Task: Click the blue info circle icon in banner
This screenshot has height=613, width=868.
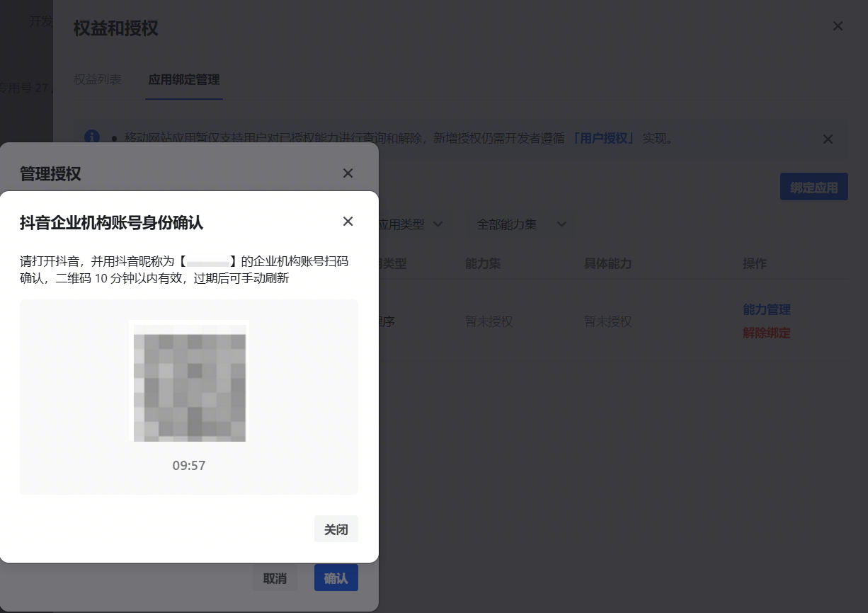Action: click(x=92, y=137)
